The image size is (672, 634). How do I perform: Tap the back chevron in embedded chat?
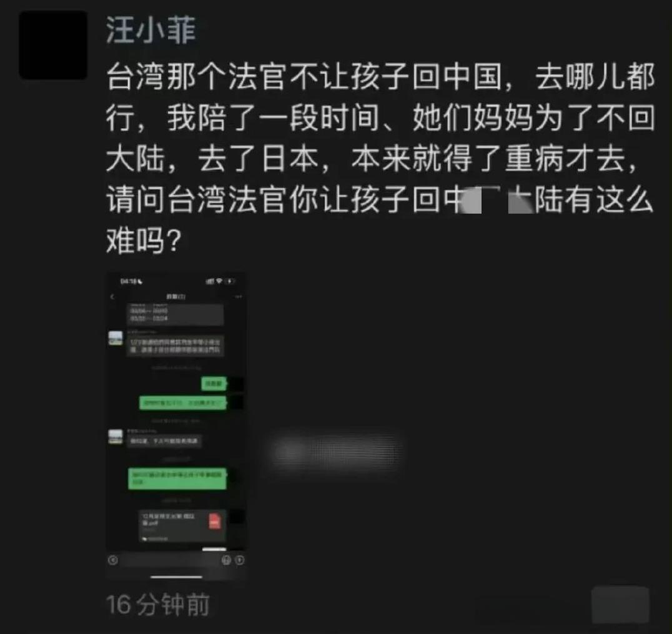pos(112,297)
